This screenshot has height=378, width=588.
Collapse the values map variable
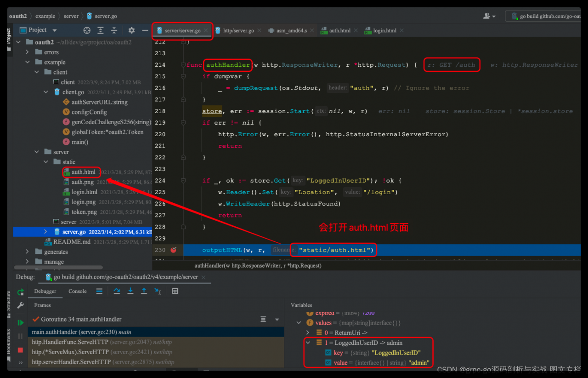pyautogui.click(x=300, y=323)
